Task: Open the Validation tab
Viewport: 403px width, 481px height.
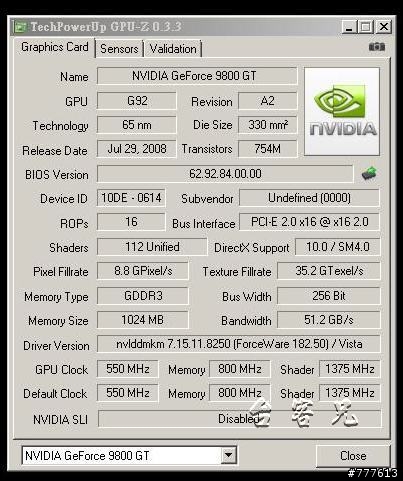Action: tap(173, 49)
